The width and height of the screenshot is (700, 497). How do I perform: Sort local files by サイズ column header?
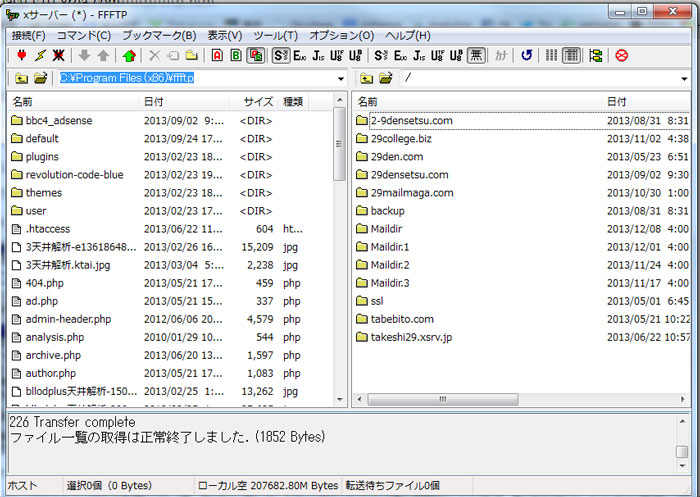click(x=258, y=102)
